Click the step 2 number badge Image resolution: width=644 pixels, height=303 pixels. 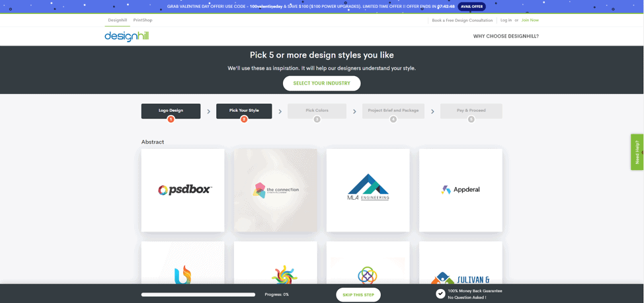244,119
